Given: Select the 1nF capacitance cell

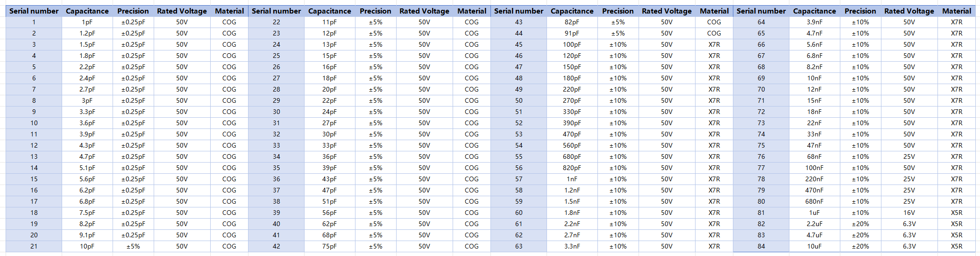Looking at the screenshot, I should click(x=572, y=179).
